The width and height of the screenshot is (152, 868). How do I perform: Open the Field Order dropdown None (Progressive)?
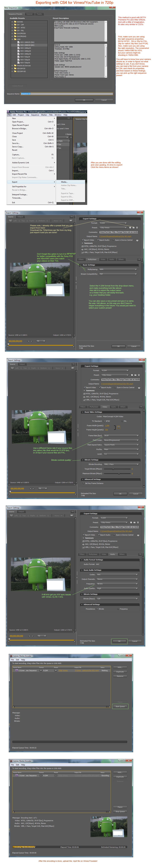point(121,440)
